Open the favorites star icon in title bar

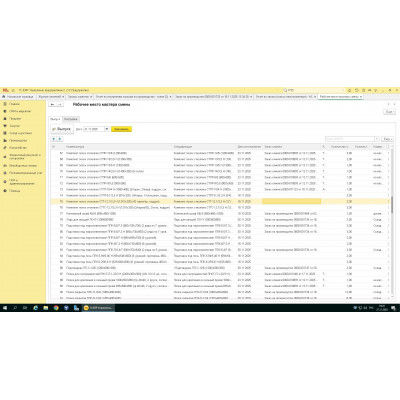click(x=364, y=90)
